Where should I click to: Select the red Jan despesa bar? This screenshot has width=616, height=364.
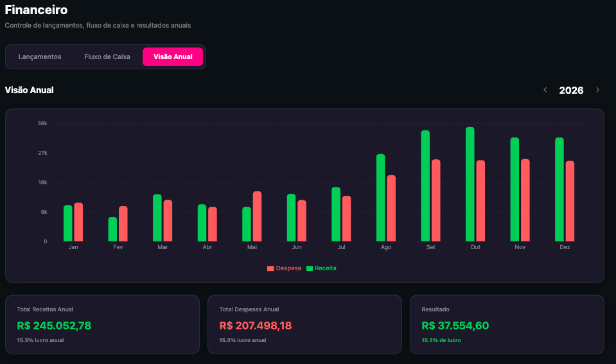pyautogui.click(x=78, y=222)
